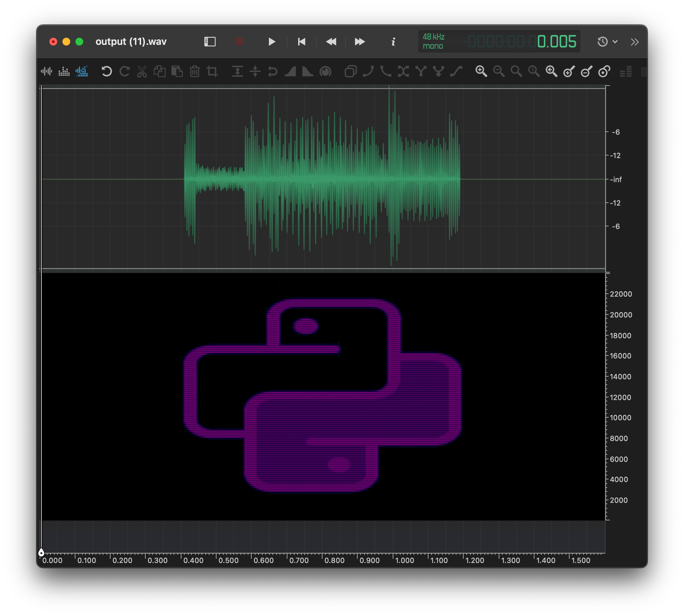The image size is (684, 616).
Task: Click the compress amplitude arrows icon
Action: tap(255, 72)
